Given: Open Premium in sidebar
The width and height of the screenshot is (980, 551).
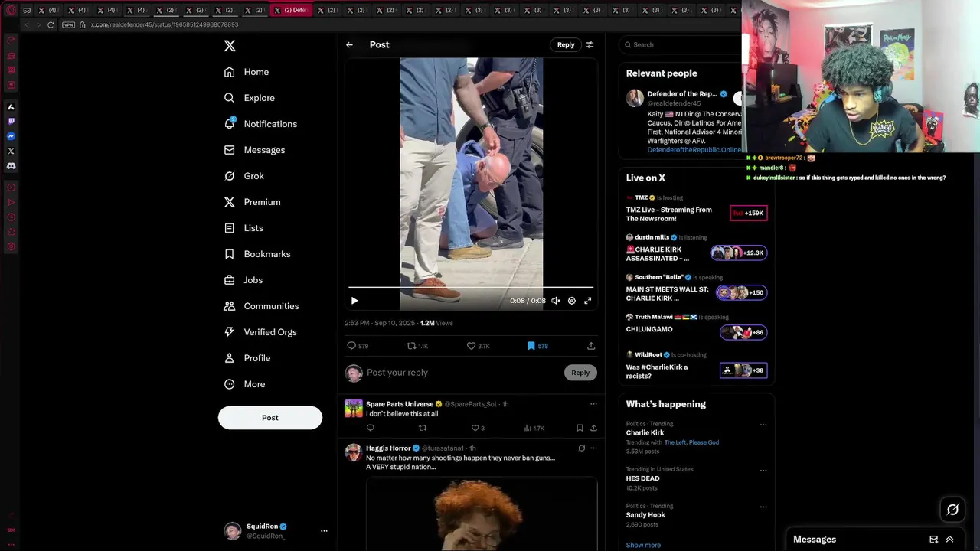Looking at the screenshot, I should tap(253, 202).
